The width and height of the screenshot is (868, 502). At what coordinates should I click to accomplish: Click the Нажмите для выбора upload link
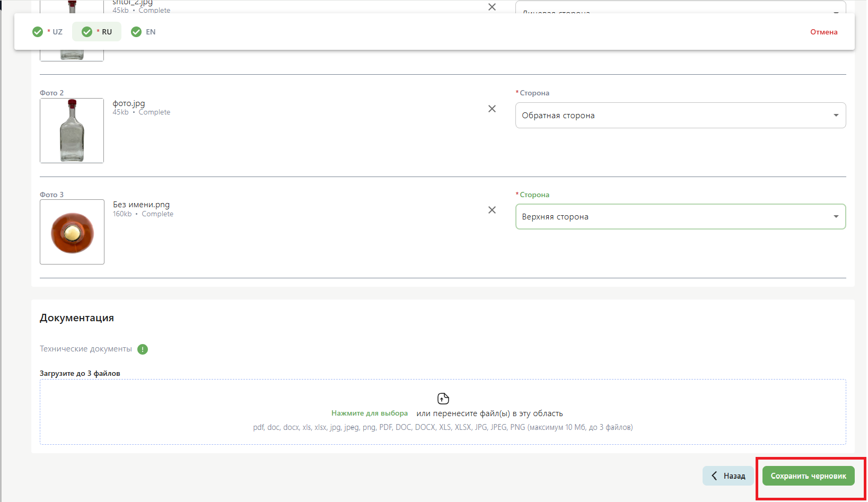pos(370,413)
